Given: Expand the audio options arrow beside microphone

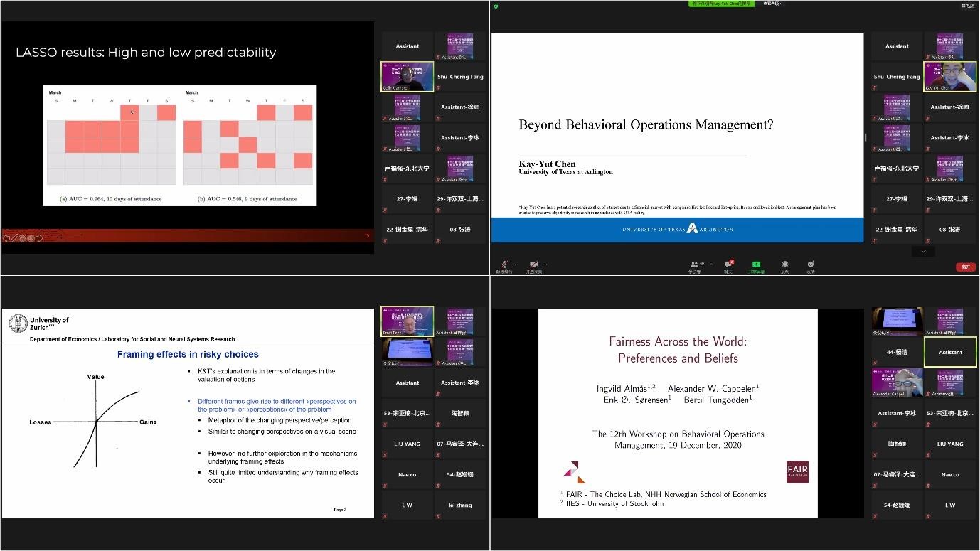Looking at the screenshot, I should [514, 264].
